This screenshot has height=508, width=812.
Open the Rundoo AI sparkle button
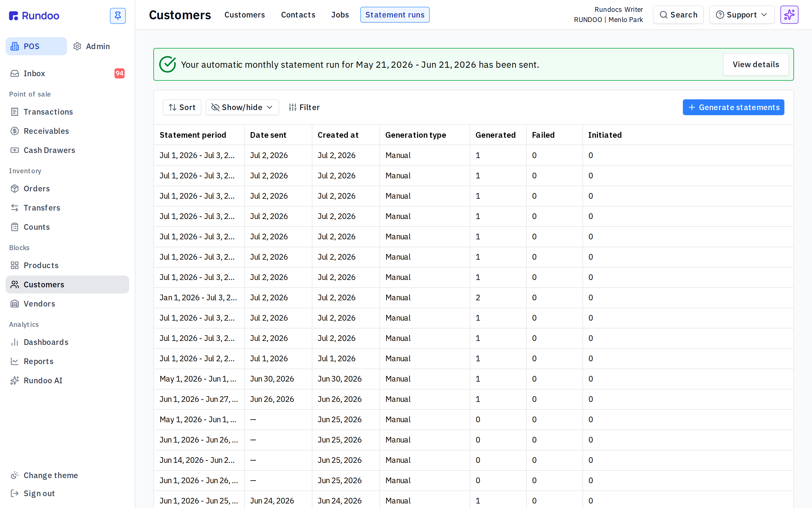click(789, 15)
